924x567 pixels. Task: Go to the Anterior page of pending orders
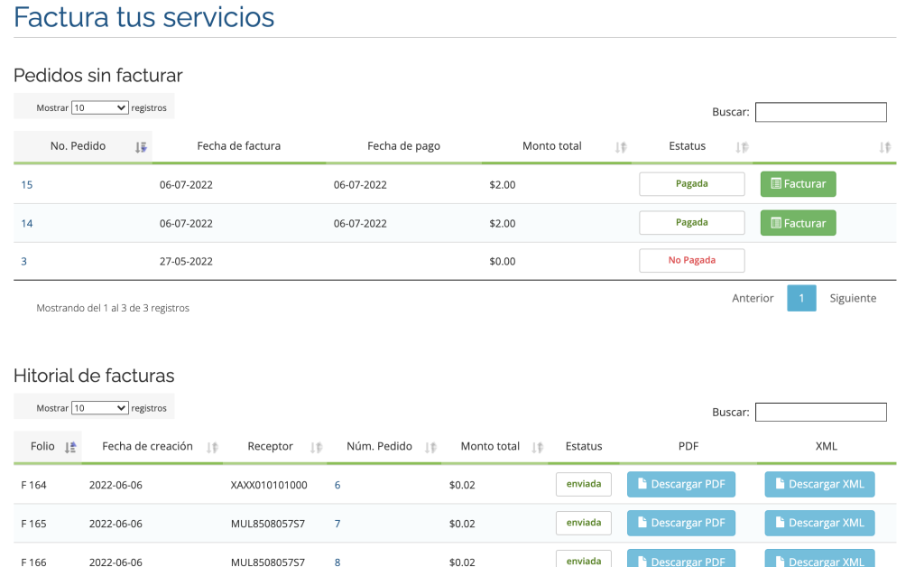(753, 298)
